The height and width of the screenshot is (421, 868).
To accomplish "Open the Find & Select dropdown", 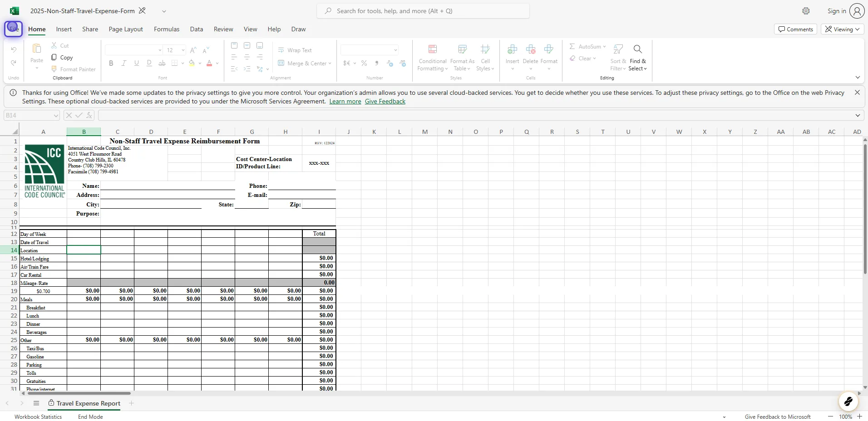I will point(637,58).
